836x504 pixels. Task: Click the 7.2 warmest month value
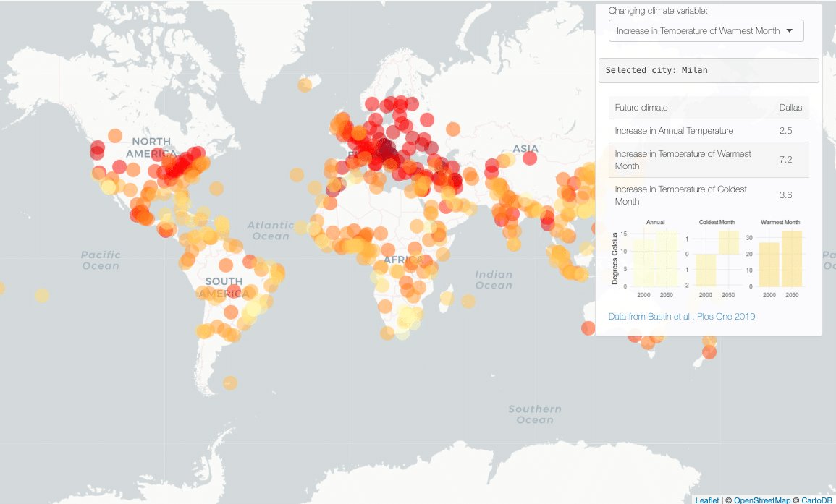(785, 160)
